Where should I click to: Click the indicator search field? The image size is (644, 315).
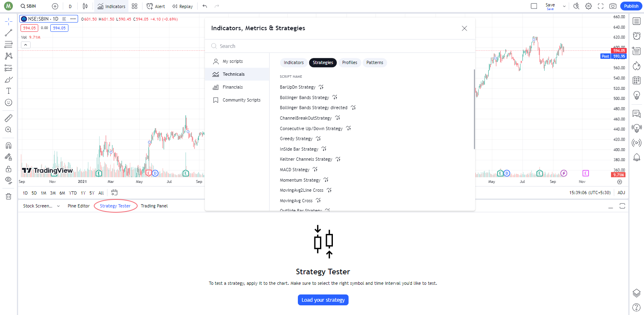point(340,46)
